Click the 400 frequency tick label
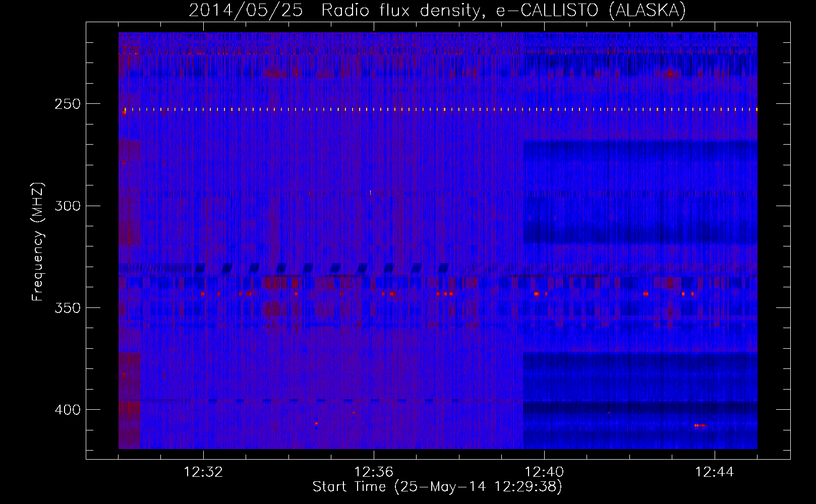This screenshot has width=816, height=504. [x=67, y=410]
